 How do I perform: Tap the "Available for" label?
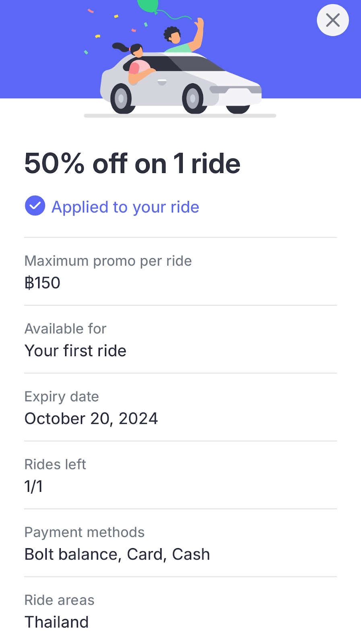65,329
